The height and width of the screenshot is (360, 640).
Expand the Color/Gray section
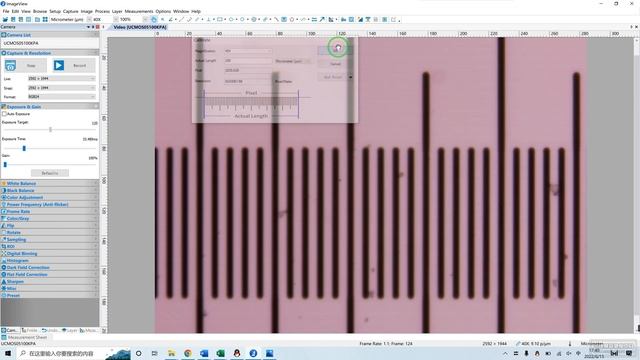tap(49, 218)
